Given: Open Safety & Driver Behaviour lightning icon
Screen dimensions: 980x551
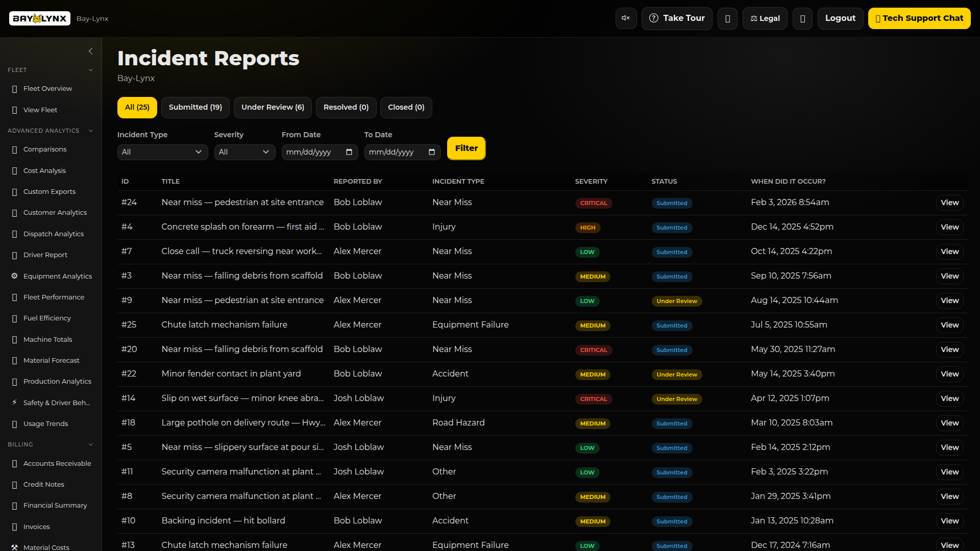Looking at the screenshot, I should (x=14, y=403).
